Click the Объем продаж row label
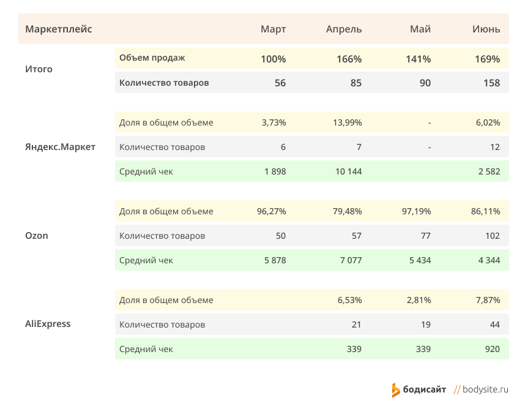The height and width of the screenshot is (420, 528). [152, 58]
